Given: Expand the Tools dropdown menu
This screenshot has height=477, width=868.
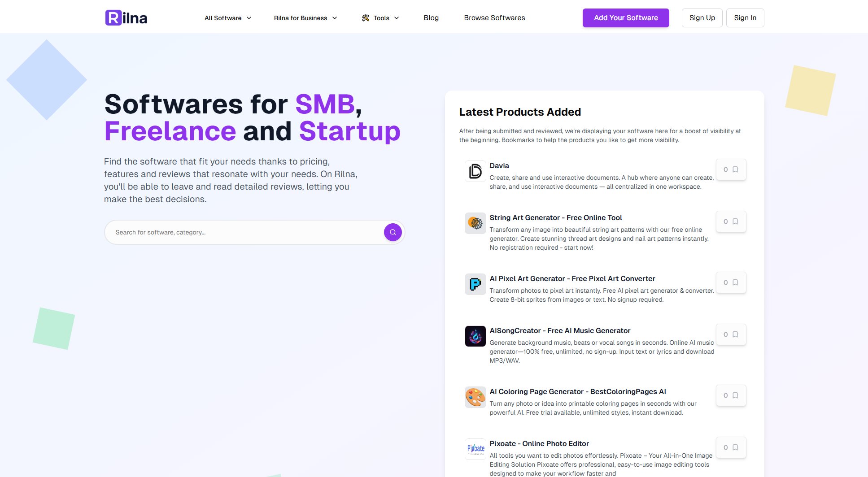Looking at the screenshot, I should click(380, 18).
